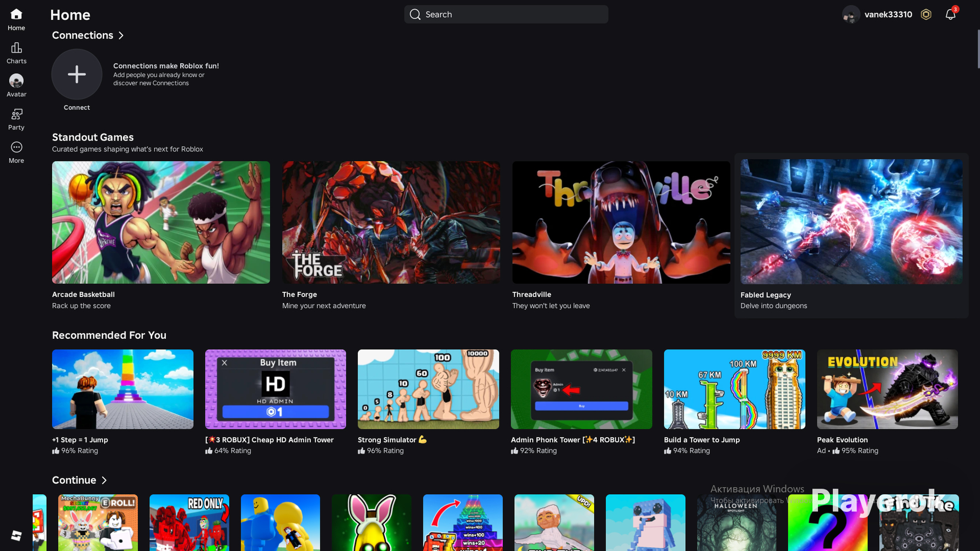Open the Strong Simulator thumbnail

428,389
